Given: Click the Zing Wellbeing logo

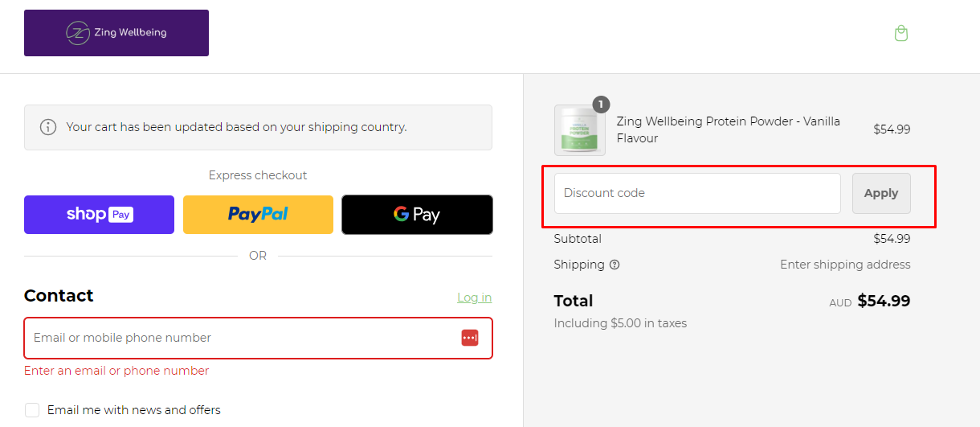Looking at the screenshot, I should click(x=116, y=33).
